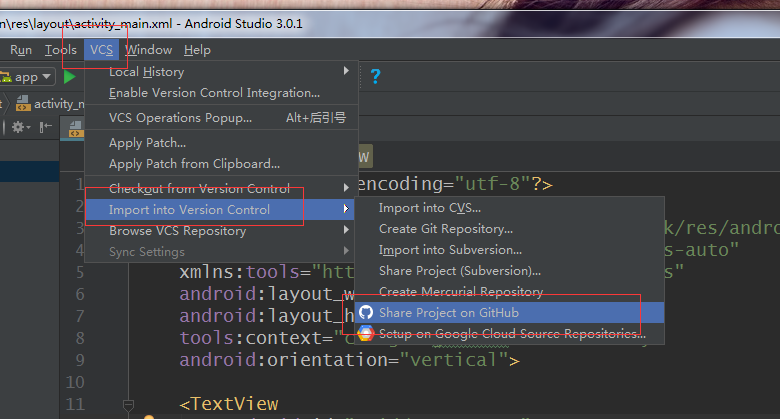The height and width of the screenshot is (419, 780).
Task: Open the Run menu
Action: 21,50
